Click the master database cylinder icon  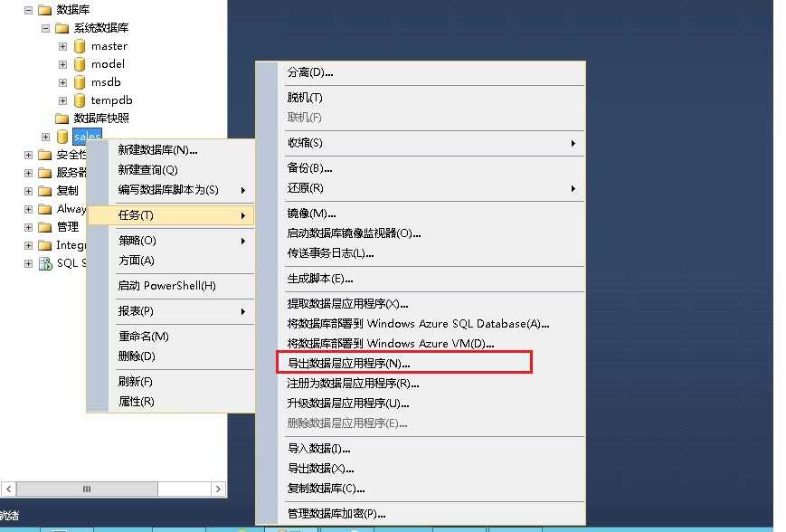pyautogui.click(x=80, y=46)
